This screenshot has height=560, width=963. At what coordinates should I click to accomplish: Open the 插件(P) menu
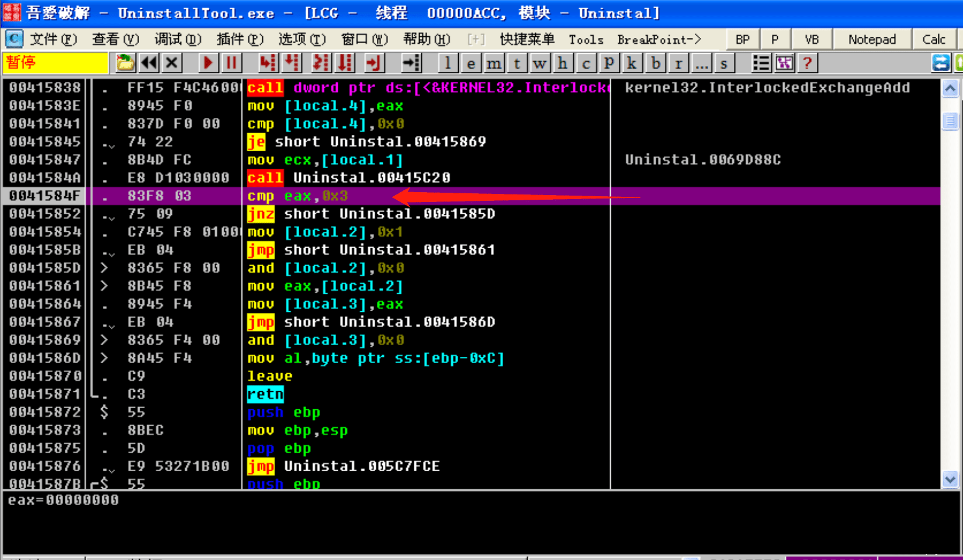(x=240, y=39)
